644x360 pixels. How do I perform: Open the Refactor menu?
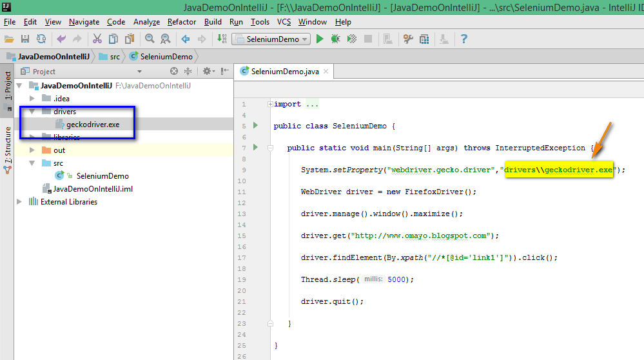(x=182, y=22)
